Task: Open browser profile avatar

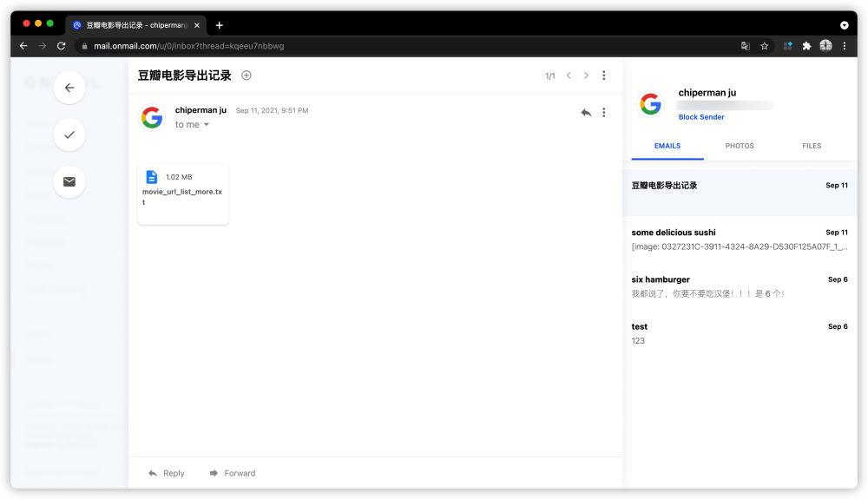Action: pyautogui.click(x=825, y=46)
